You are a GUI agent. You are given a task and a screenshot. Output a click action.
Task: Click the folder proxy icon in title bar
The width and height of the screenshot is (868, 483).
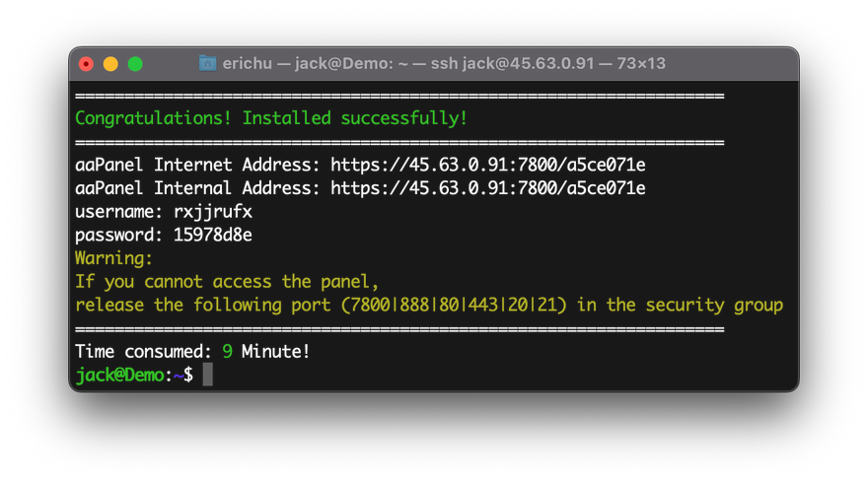(x=207, y=63)
